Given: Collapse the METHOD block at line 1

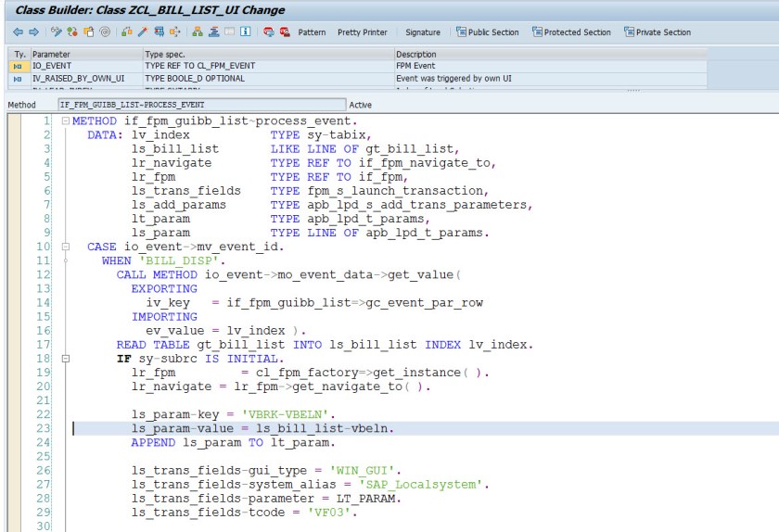Looking at the screenshot, I should point(65,122).
